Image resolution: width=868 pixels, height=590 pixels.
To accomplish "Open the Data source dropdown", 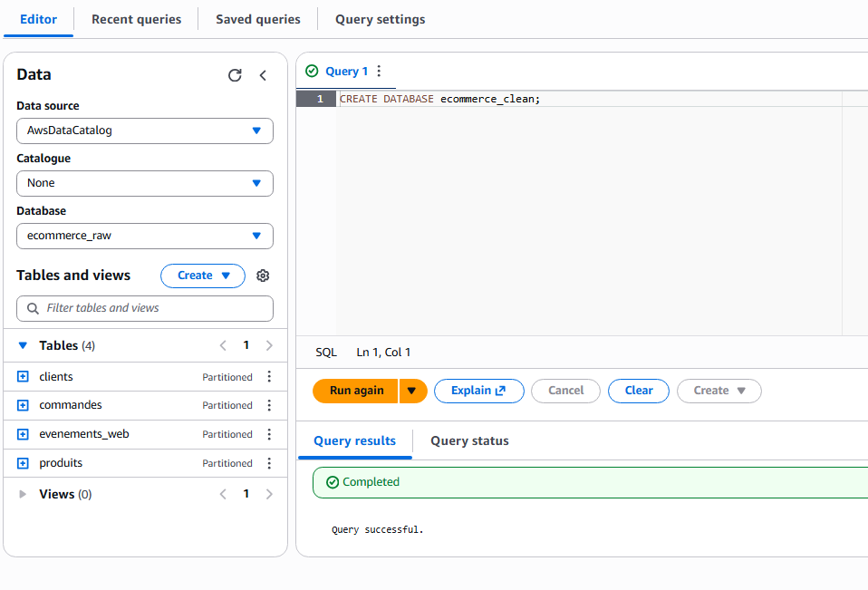I will (x=145, y=131).
